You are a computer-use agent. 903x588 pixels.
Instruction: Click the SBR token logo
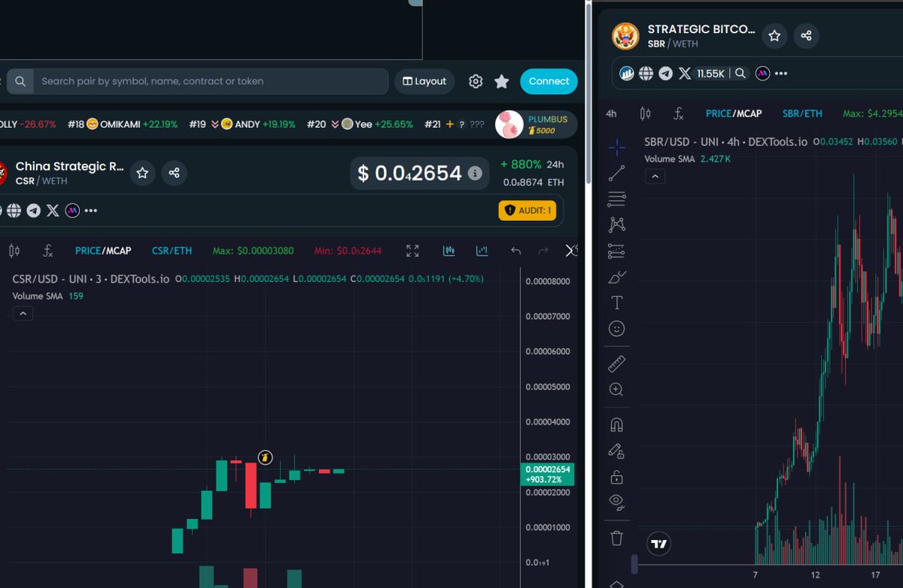(x=625, y=35)
